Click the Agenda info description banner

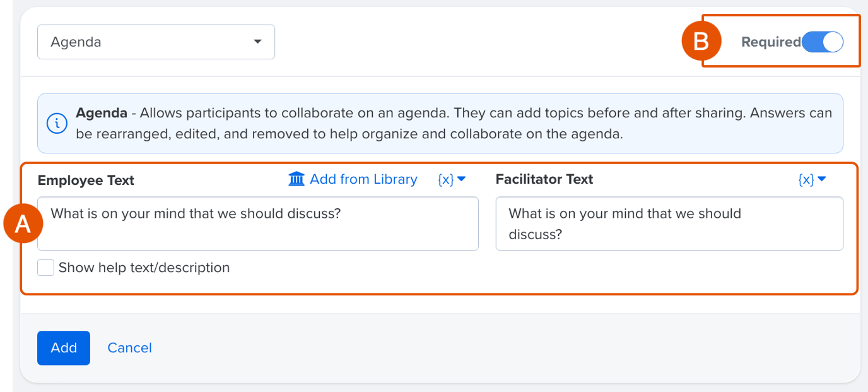click(440, 123)
